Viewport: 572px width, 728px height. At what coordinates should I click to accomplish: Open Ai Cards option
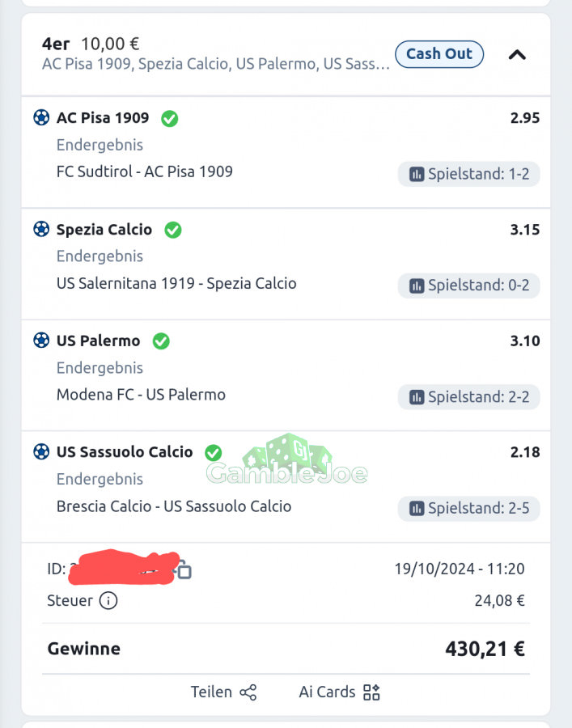coord(339,692)
